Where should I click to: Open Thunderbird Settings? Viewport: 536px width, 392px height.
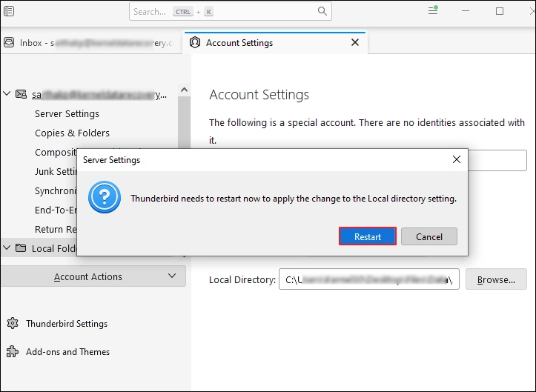[67, 323]
